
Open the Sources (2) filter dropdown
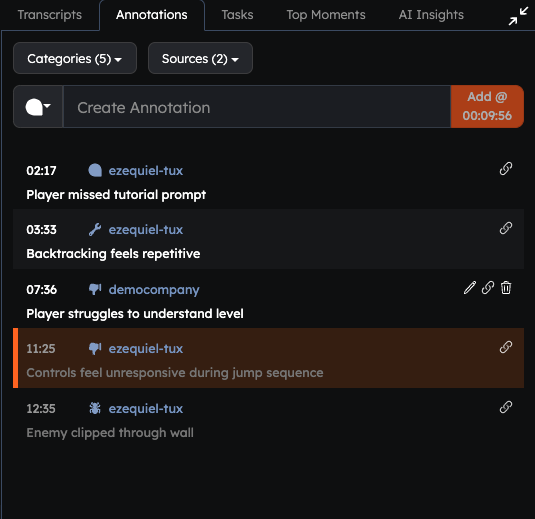click(x=200, y=58)
